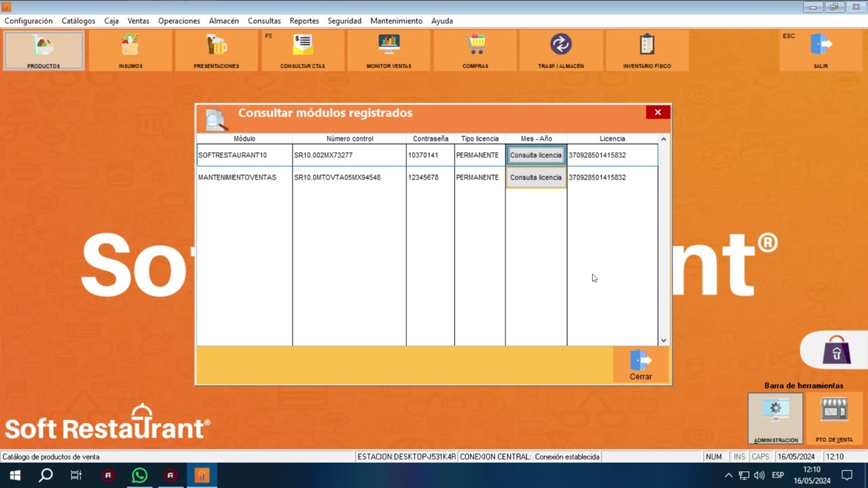The width and height of the screenshot is (868, 488).
Task: Open the Ventas menu
Action: pos(138,21)
